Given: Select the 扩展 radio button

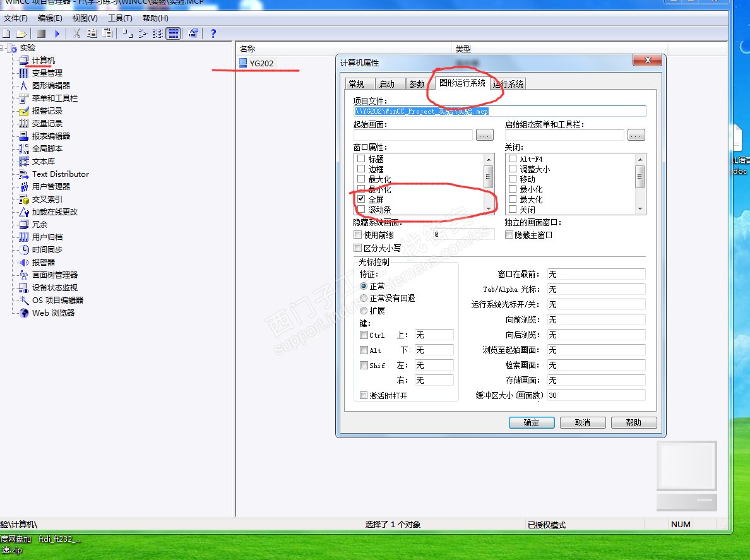Looking at the screenshot, I should coord(364,311).
